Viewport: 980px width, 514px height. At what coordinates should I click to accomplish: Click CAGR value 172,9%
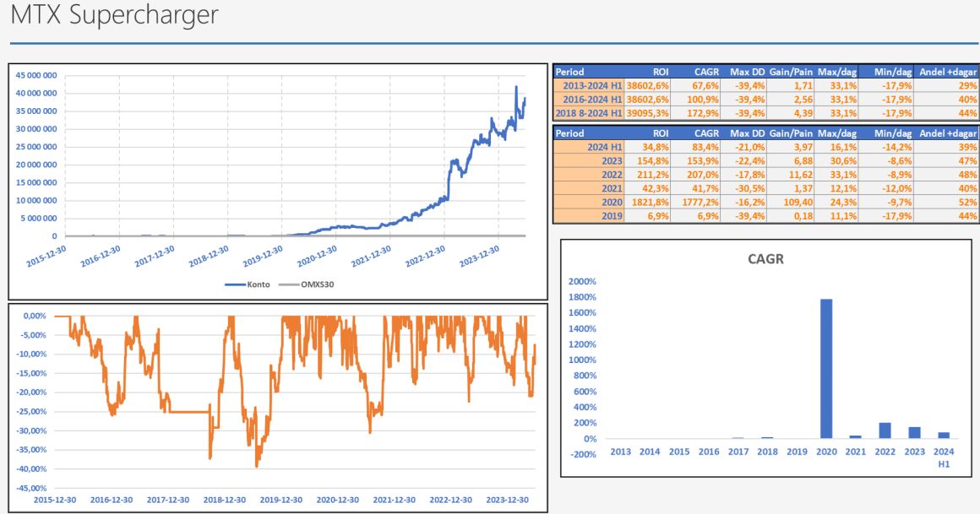(x=703, y=113)
